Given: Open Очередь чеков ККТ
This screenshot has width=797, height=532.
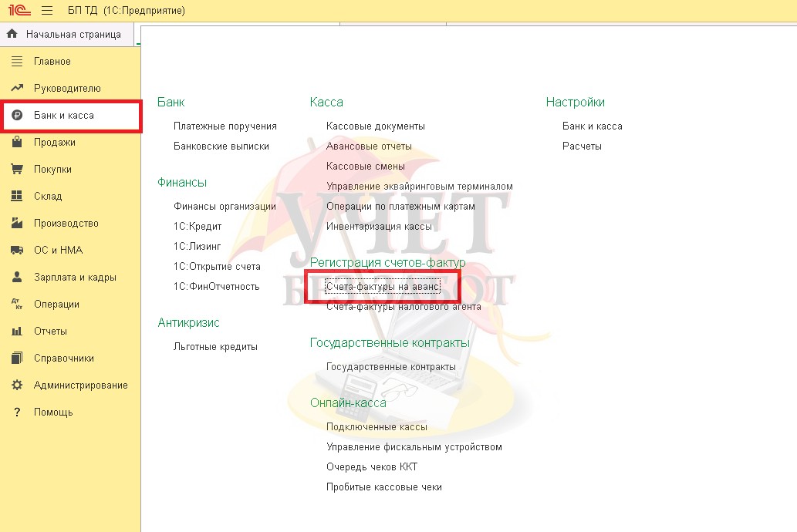Looking at the screenshot, I should (372, 467).
